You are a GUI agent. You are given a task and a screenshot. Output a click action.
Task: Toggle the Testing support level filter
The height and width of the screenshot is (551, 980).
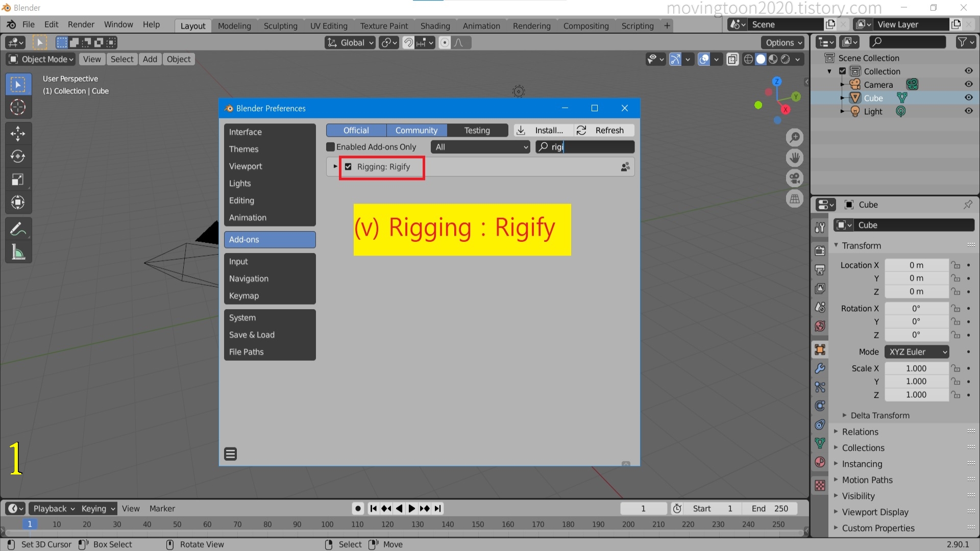477,131
